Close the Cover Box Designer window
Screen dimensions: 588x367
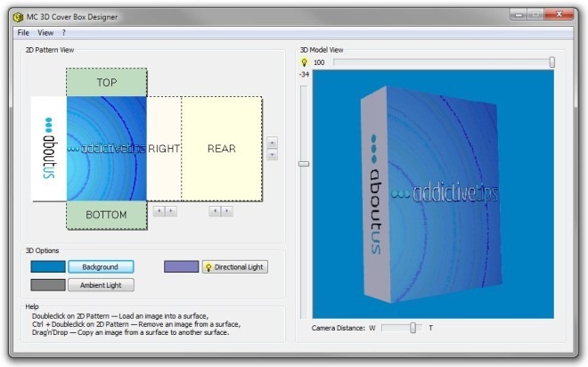559,14
